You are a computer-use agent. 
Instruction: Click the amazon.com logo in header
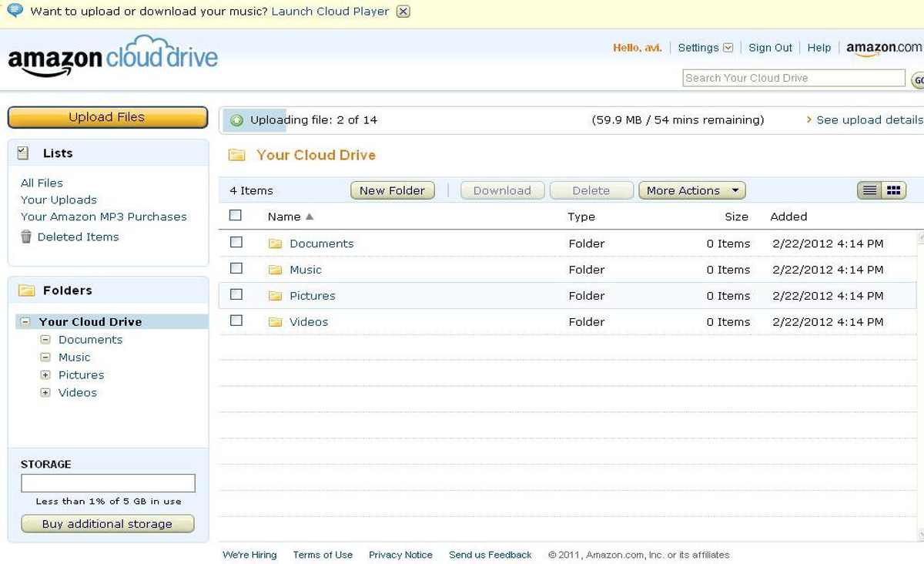[884, 49]
